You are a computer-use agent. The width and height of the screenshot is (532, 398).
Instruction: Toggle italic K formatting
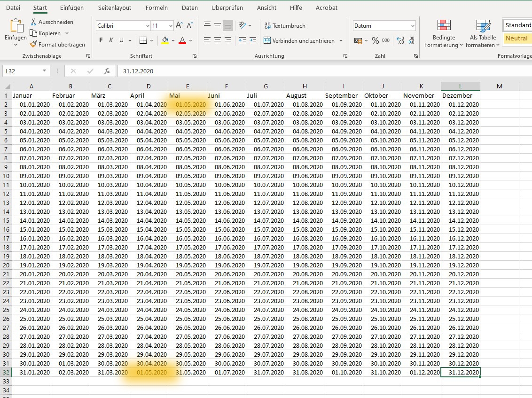111,40
